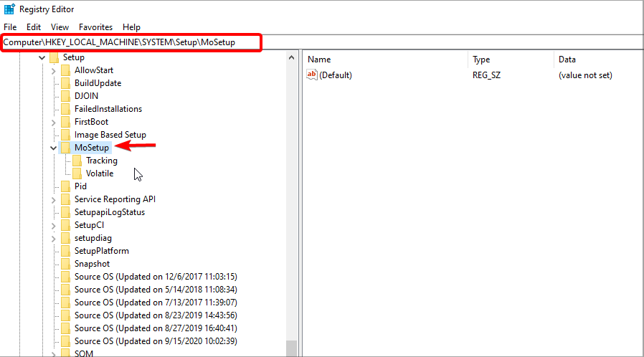
Task: Click the Tracking folder icon
Action: (77, 161)
